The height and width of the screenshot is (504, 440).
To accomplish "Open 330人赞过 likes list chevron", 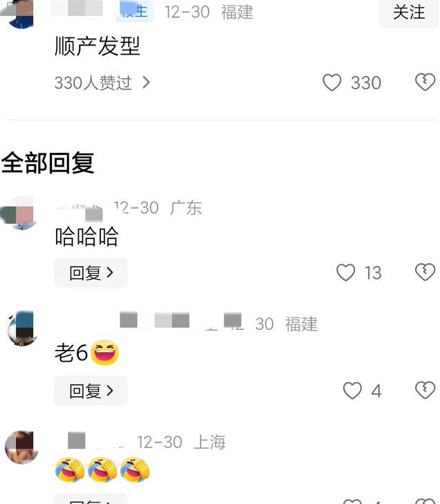I will (146, 82).
